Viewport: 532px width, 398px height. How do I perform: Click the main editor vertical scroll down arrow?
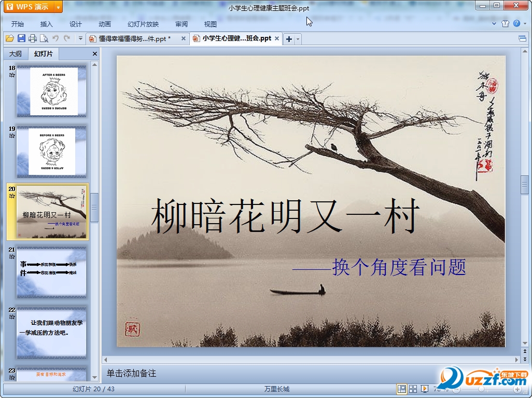[525, 343]
